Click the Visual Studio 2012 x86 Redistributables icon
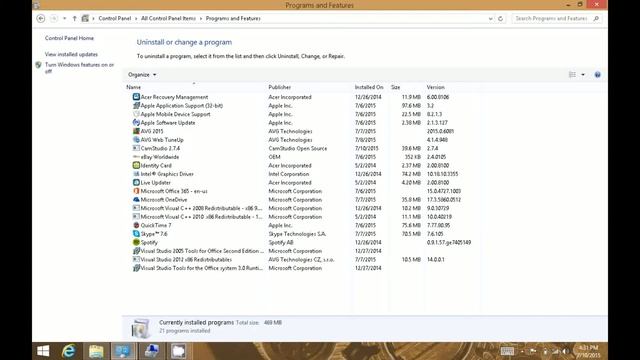 (x=136, y=260)
